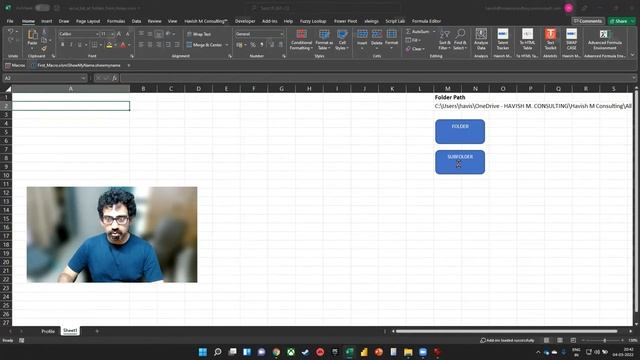Viewport: 640px width, 360px height.
Task: Open the font size dropdown
Action: click(x=112, y=34)
